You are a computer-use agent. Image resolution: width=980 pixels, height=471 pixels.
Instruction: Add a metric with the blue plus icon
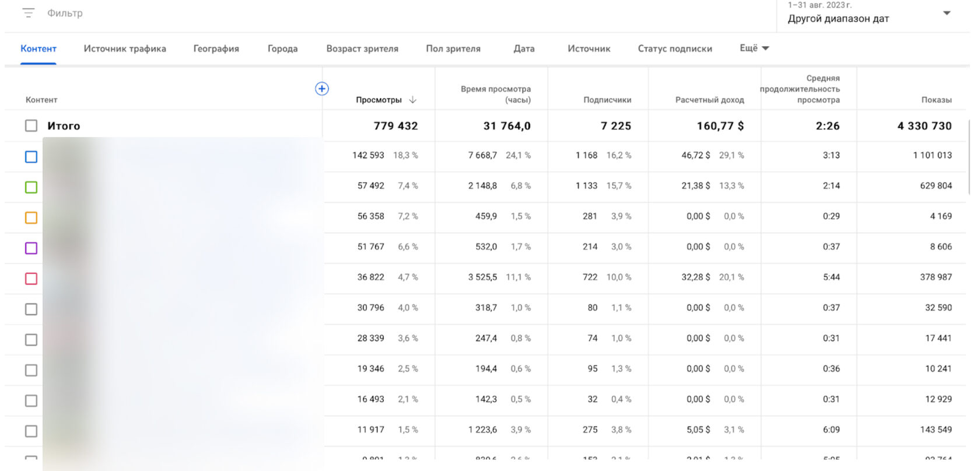tap(322, 89)
